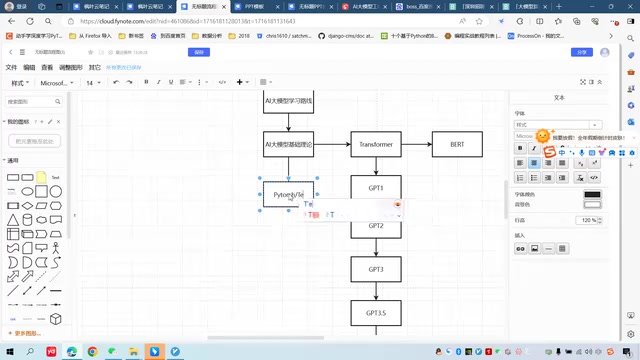Viewport: 640px width, 360px height.
Task: Click the line height 120 % stepper field
Action: tap(589, 220)
